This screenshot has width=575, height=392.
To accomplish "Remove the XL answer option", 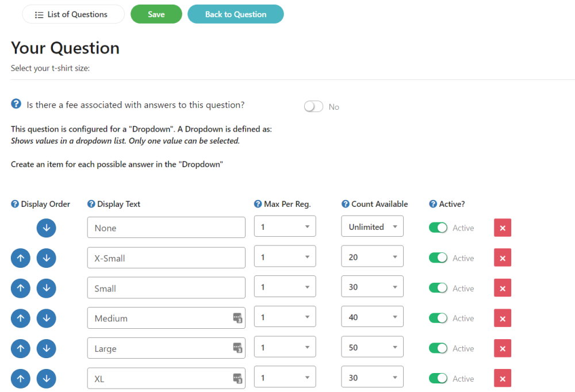I will pos(502,378).
